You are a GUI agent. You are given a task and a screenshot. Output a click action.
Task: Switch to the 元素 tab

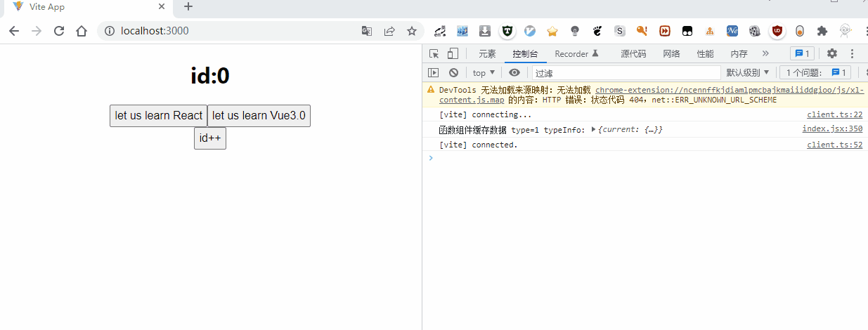pos(487,53)
